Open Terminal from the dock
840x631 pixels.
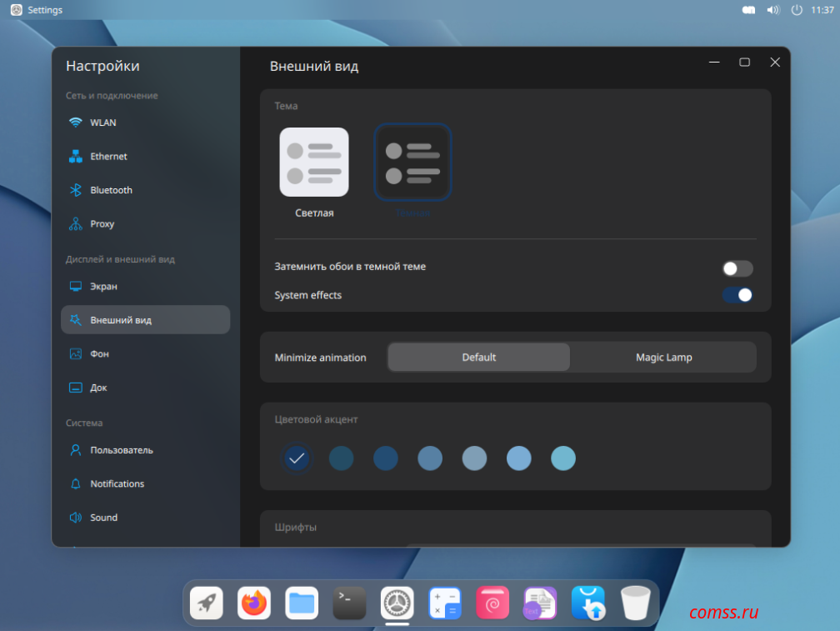tap(349, 603)
